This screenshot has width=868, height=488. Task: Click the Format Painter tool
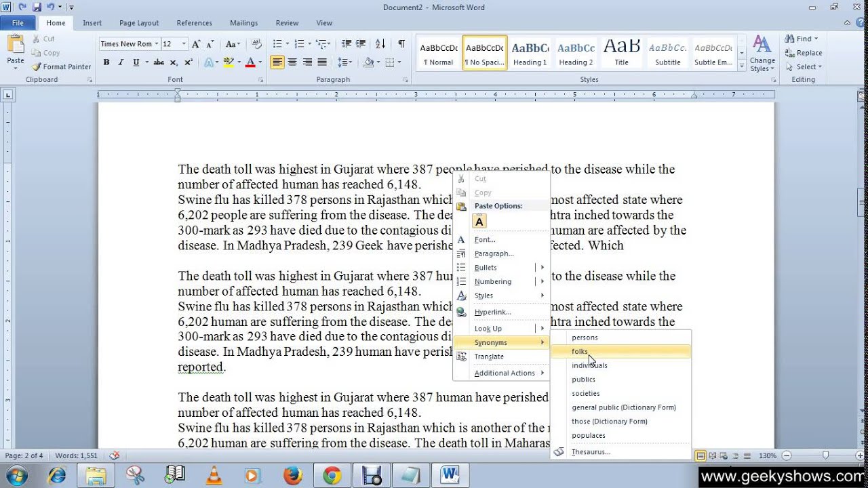point(61,66)
